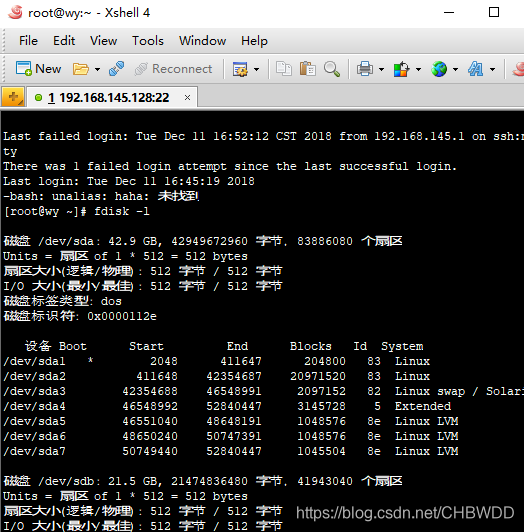Open the Help menu

pos(254,41)
